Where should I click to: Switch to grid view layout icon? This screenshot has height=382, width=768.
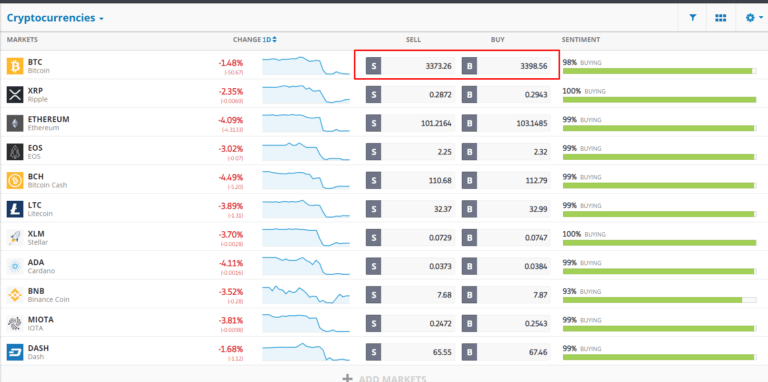pyautogui.click(x=720, y=18)
